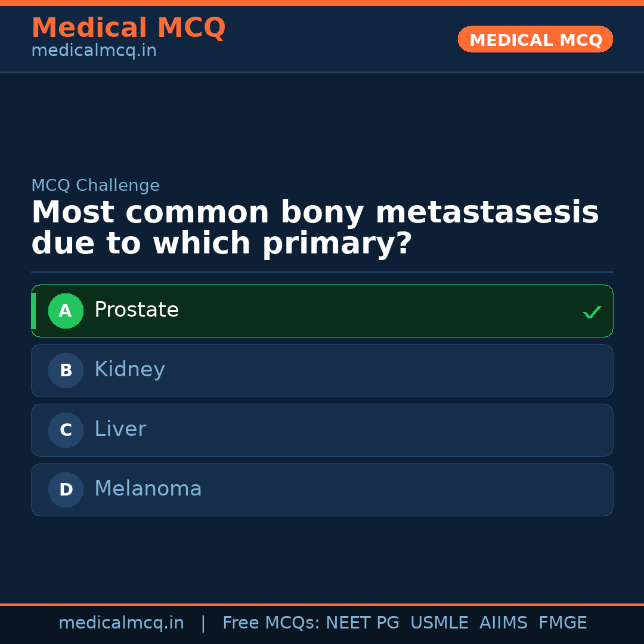The image size is (644, 644).
Task: Visit medicalmcq.in link under the header title
Action: tap(94, 51)
